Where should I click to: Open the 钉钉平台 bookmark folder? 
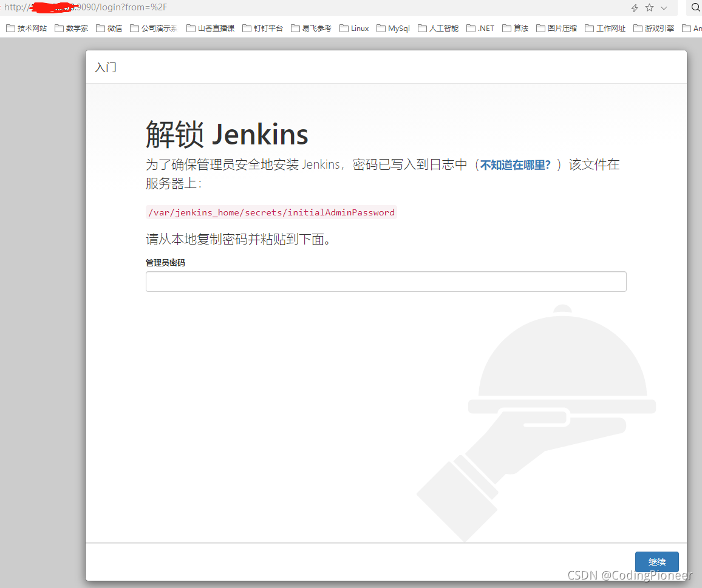pyautogui.click(x=263, y=28)
